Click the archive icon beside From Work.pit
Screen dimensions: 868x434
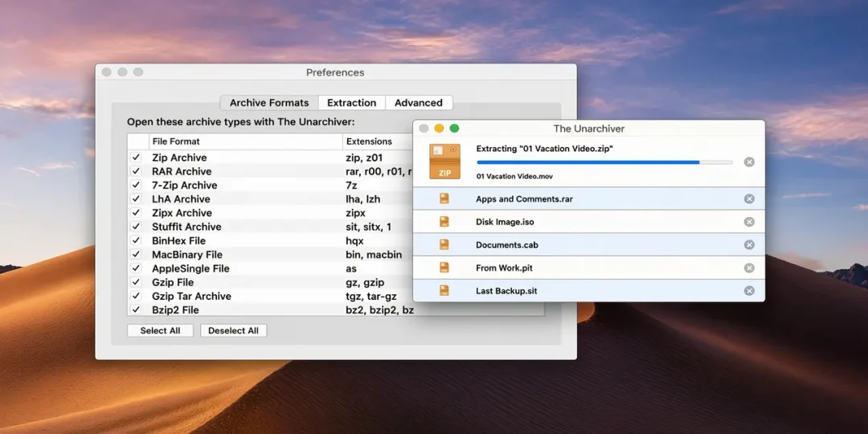tap(444, 268)
